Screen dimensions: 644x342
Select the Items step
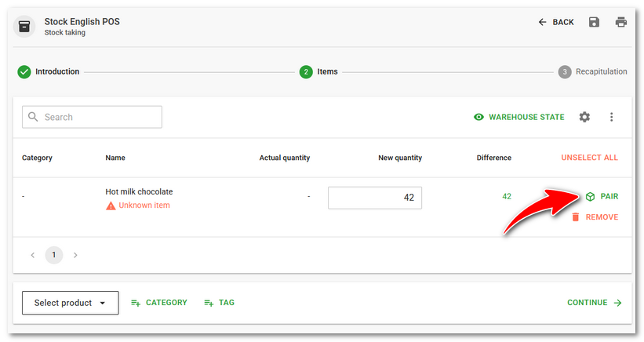318,72
